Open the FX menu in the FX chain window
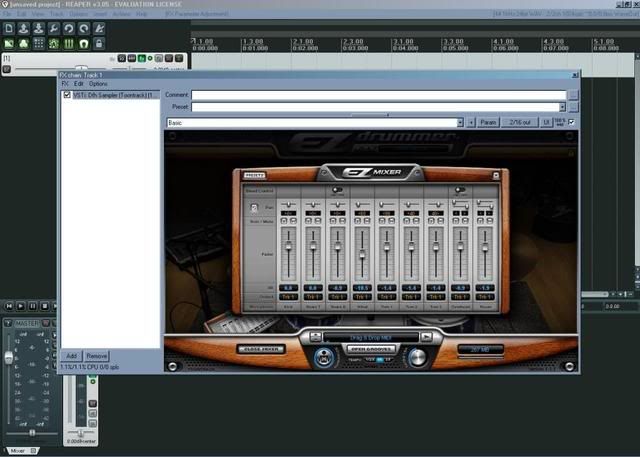The image size is (640, 457). [65, 84]
